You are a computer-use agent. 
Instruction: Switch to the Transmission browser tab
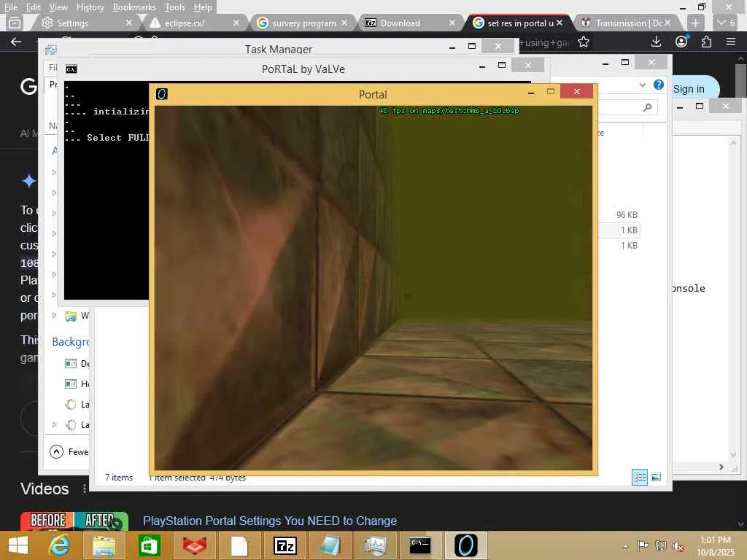[x=627, y=23]
